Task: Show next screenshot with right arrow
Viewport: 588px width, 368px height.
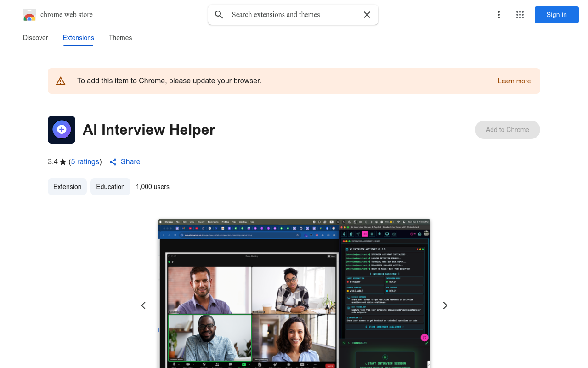Action: click(x=445, y=305)
